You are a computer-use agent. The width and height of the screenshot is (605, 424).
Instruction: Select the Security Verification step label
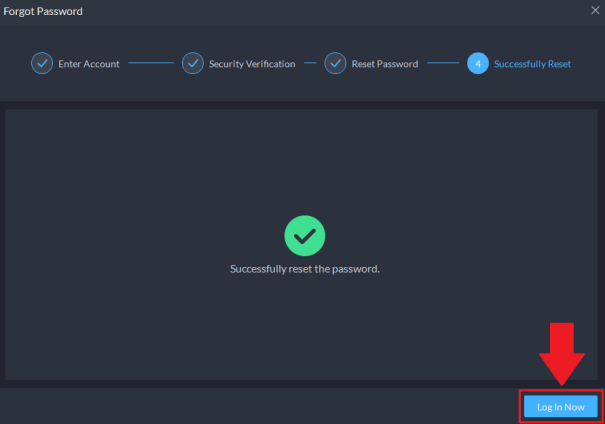coord(252,64)
